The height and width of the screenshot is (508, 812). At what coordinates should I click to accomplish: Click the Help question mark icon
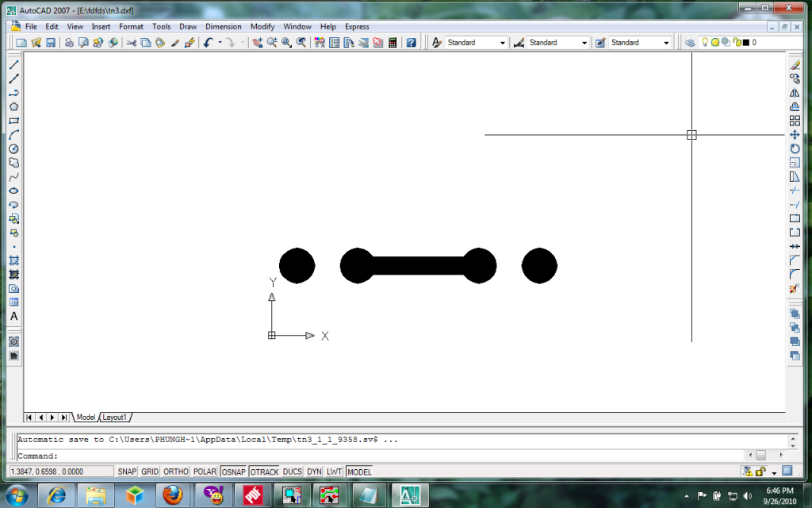(x=412, y=43)
